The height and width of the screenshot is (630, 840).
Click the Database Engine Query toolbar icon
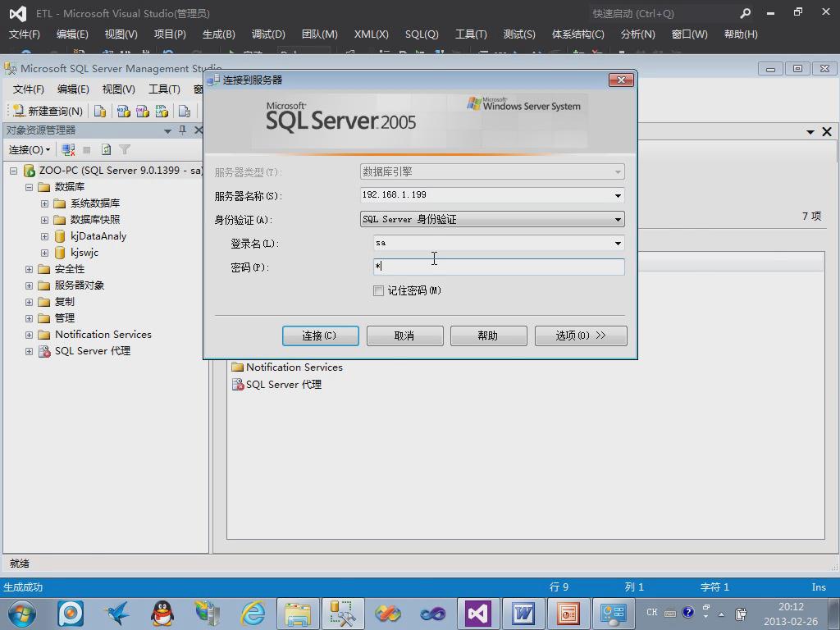(99, 111)
